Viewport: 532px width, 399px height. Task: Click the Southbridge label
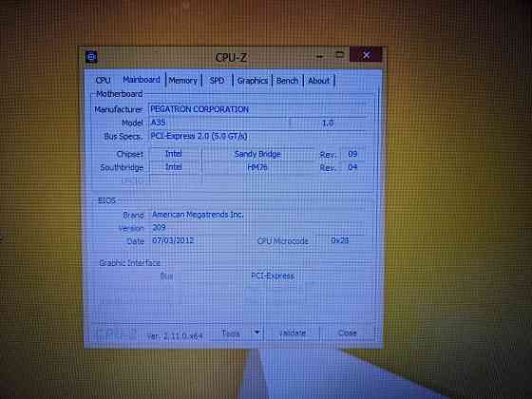coord(122,167)
